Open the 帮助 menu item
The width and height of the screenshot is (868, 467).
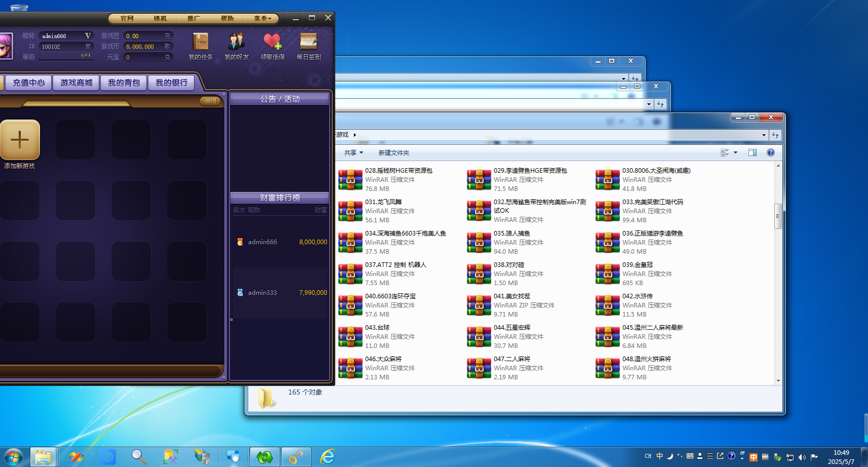click(x=227, y=19)
